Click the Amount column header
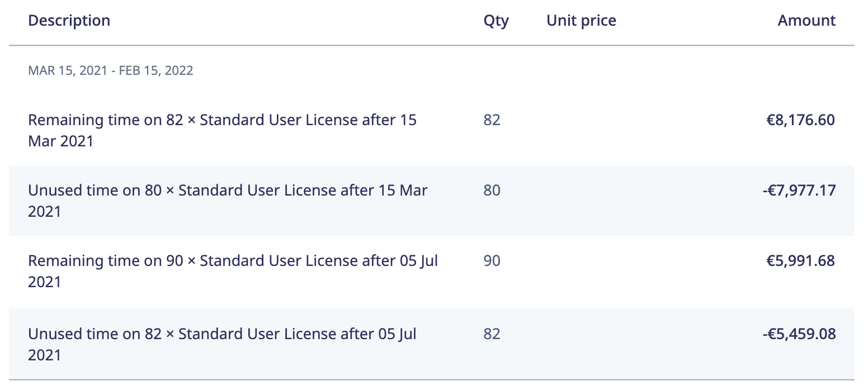Viewport: 868px width, 390px height. tap(806, 21)
